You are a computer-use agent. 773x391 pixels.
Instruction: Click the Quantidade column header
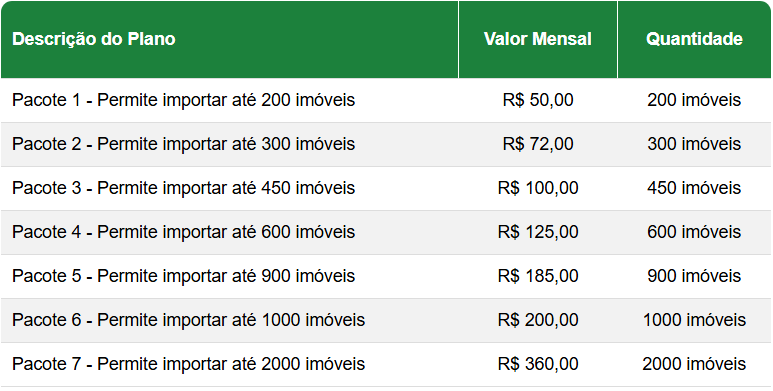pyautogui.click(x=694, y=39)
